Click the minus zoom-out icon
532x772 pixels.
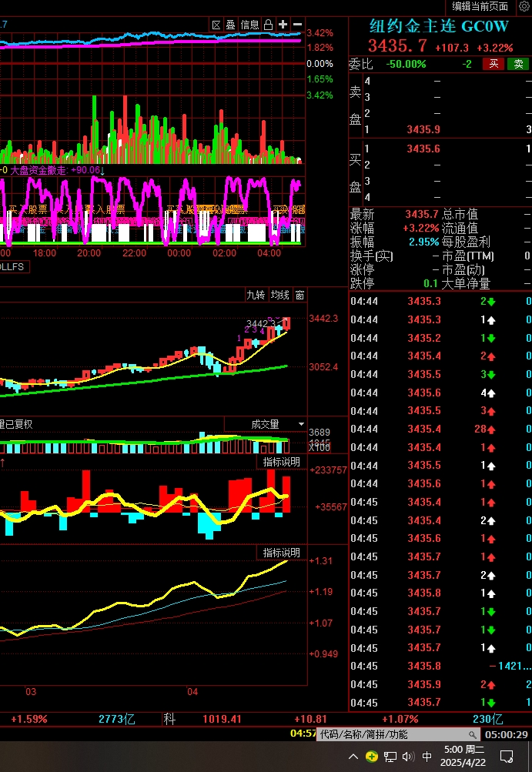click(x=297, y=24)
